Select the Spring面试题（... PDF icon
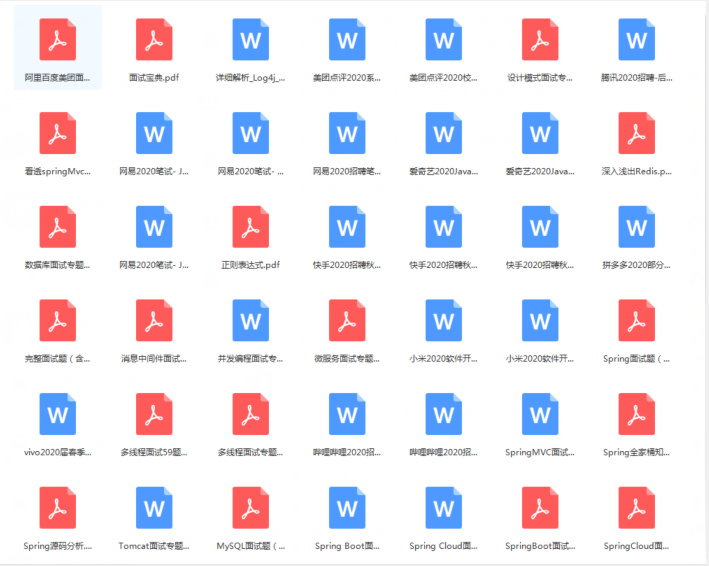 [x=637, y=320]
